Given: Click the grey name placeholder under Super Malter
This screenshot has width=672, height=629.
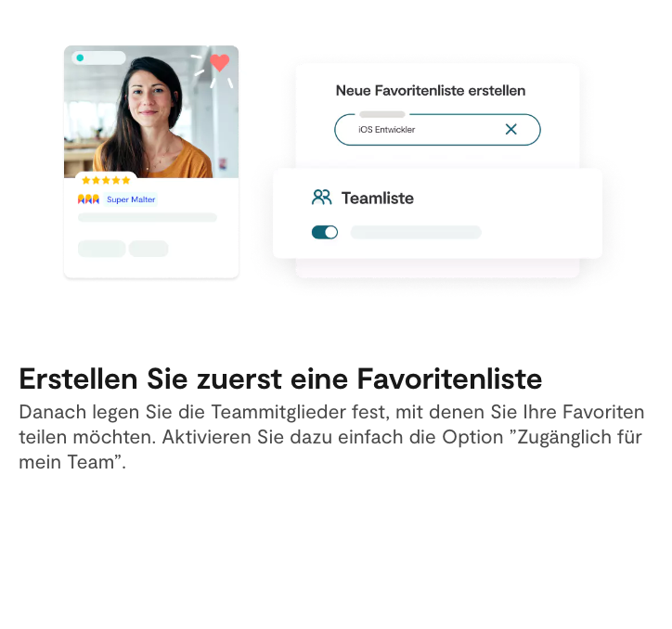Looking at the screenshot, I should coord(148,217).
